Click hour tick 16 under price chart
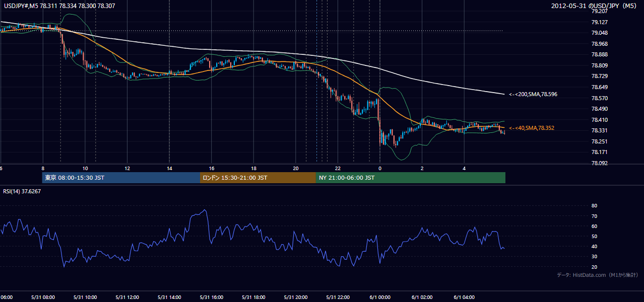This screenshot has width=644, height=302. click(212, 169)
